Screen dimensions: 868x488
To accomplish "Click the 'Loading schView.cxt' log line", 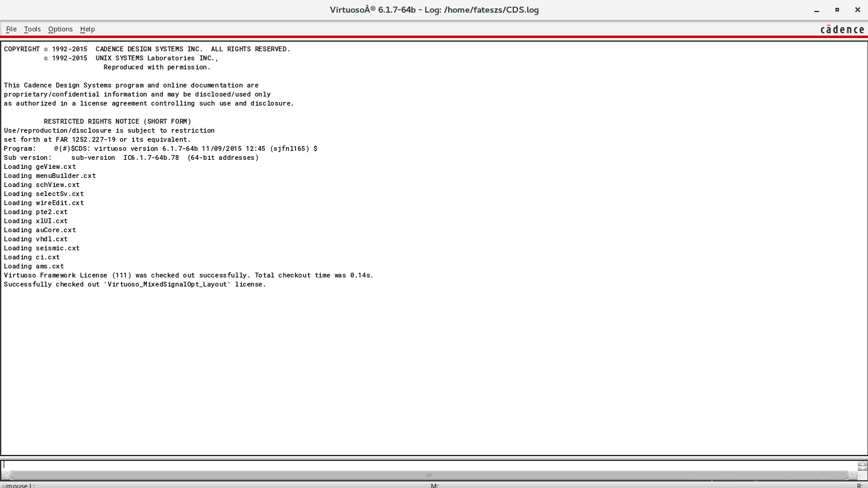I will tap(42, 185).
